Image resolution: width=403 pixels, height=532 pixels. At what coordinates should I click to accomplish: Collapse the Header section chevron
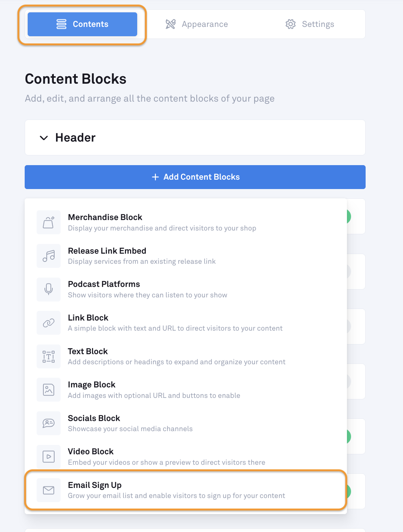pos(44,138)
